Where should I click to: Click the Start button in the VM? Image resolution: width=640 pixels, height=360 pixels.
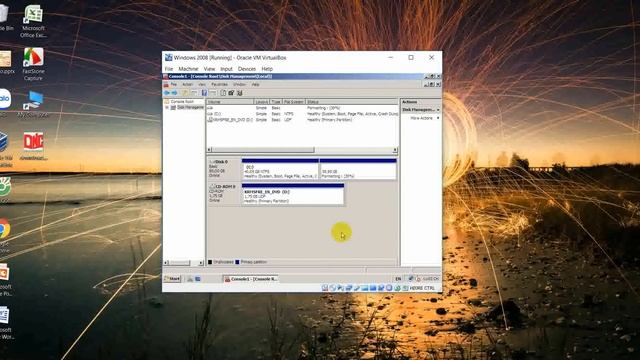coord(172,279)
